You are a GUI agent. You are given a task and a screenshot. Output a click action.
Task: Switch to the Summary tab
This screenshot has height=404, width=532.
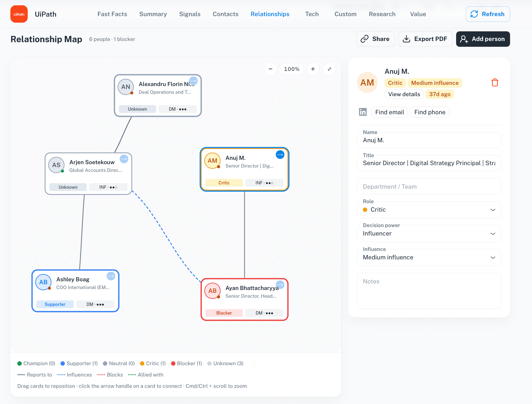click(153, 14)
